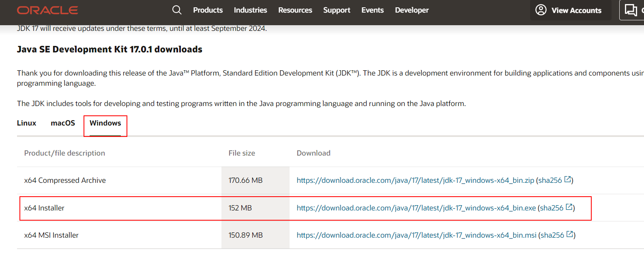Select the Windows tab
This screenshot has height=258, width=644.
105,123
